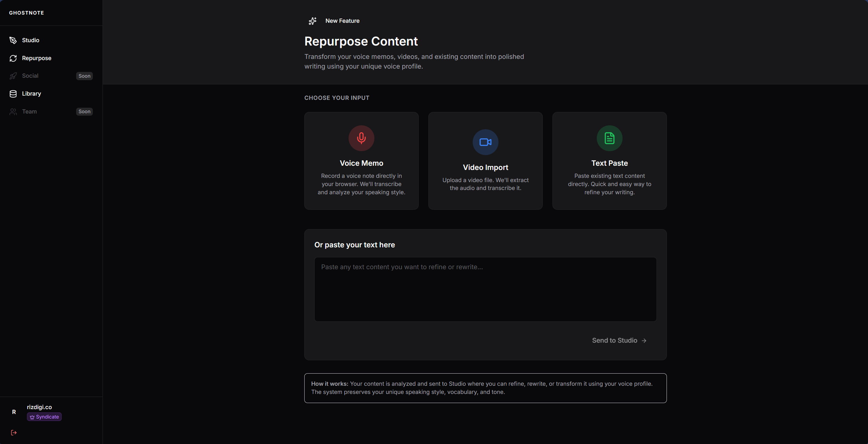This screenshot has width=868, height=444.
Task: Click the Repurpose refresh icon
Action: (13, 58)
